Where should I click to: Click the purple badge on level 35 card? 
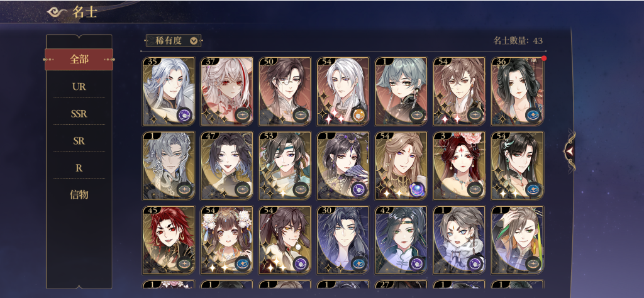coord(184,115)
